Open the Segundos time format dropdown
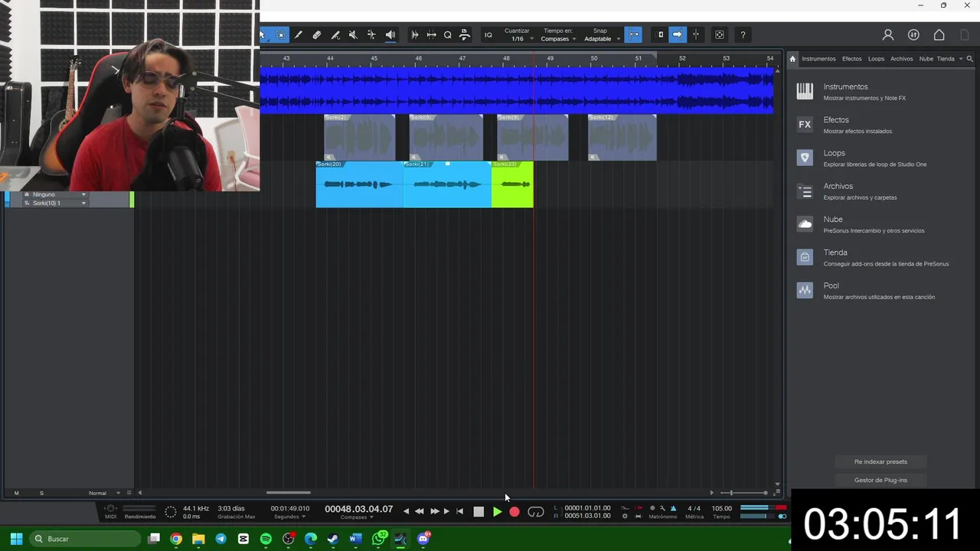The height and width of the screenshot is (551, 980). click(290, 517)
